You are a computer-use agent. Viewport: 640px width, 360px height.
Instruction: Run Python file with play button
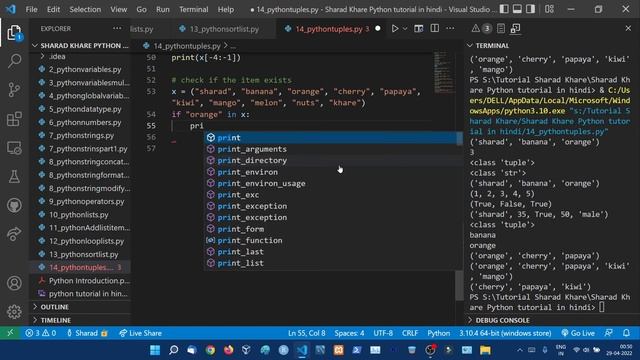pyautogui.click(x=395, y=29)
